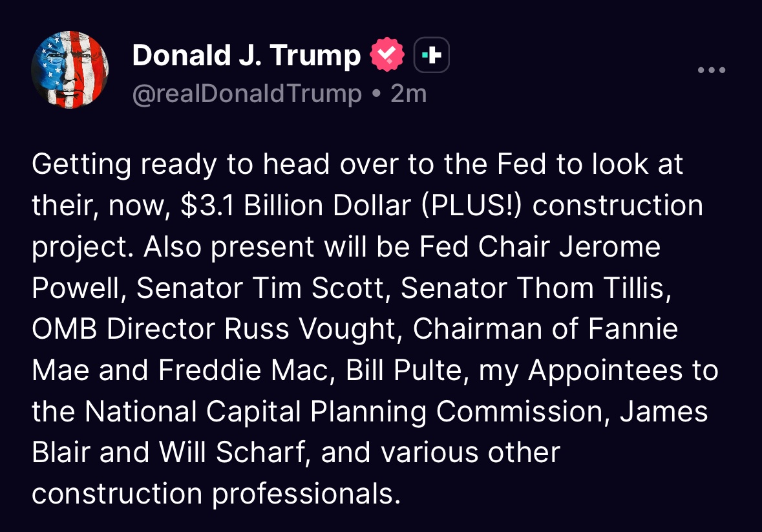Click the plus badge beside the name
Screen dimensions: 762x532
(x=431, y=56)
